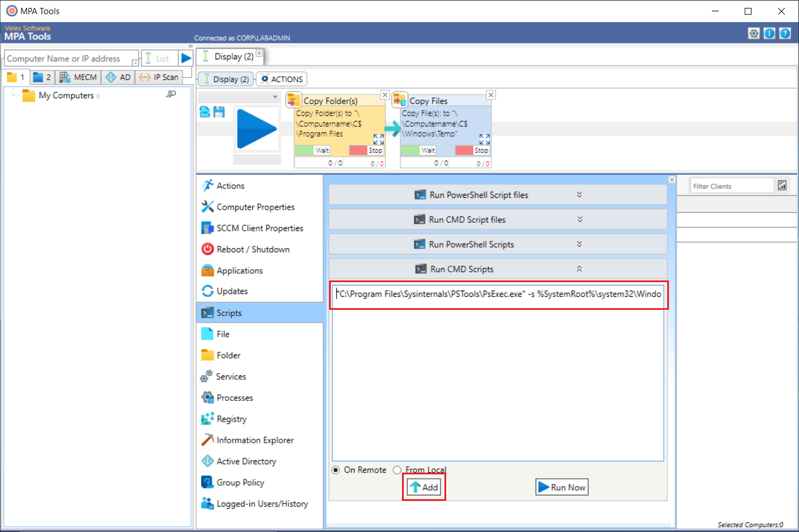
Task: Collapse the Run CMD Scripts section
Action: tap(498, 269)
